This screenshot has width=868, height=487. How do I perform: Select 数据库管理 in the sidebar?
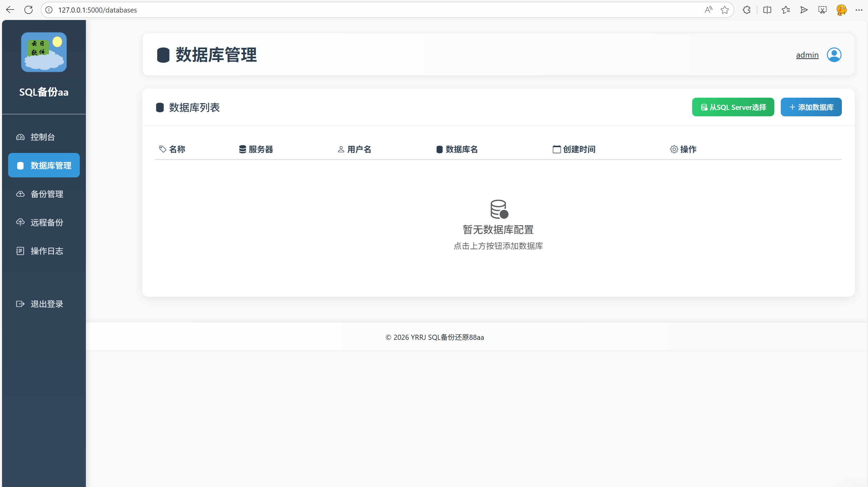click(x=43, y=165)
